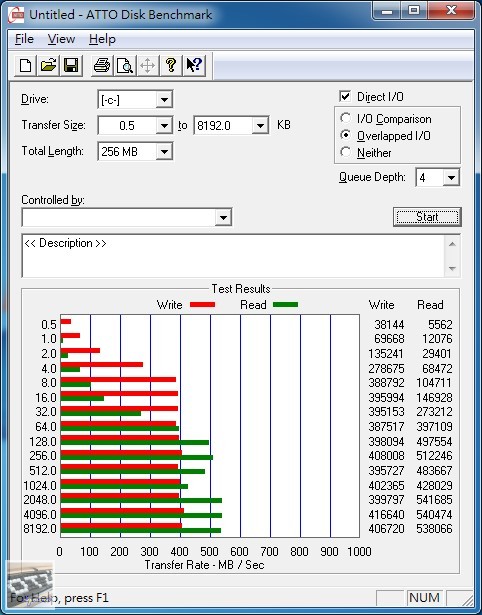Open the Total Length dropdown

tap(164, 151)
